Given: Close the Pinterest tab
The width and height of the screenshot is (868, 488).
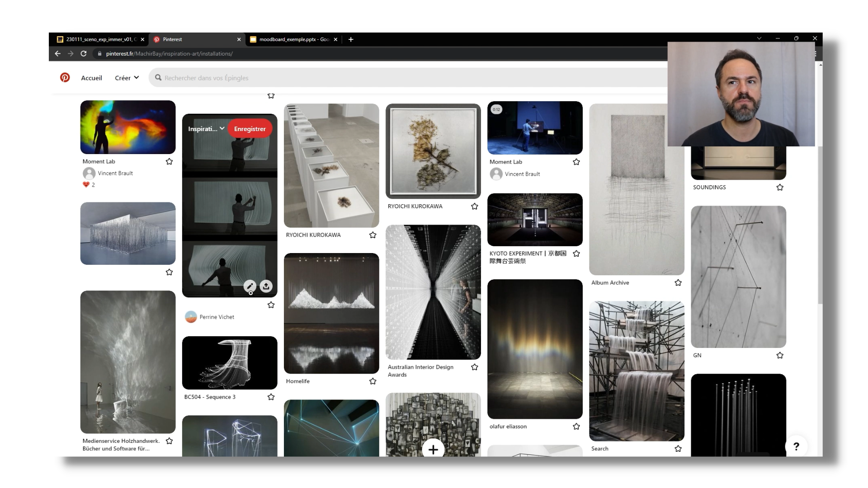Looking at the screenshot, I should pos(239,39).
